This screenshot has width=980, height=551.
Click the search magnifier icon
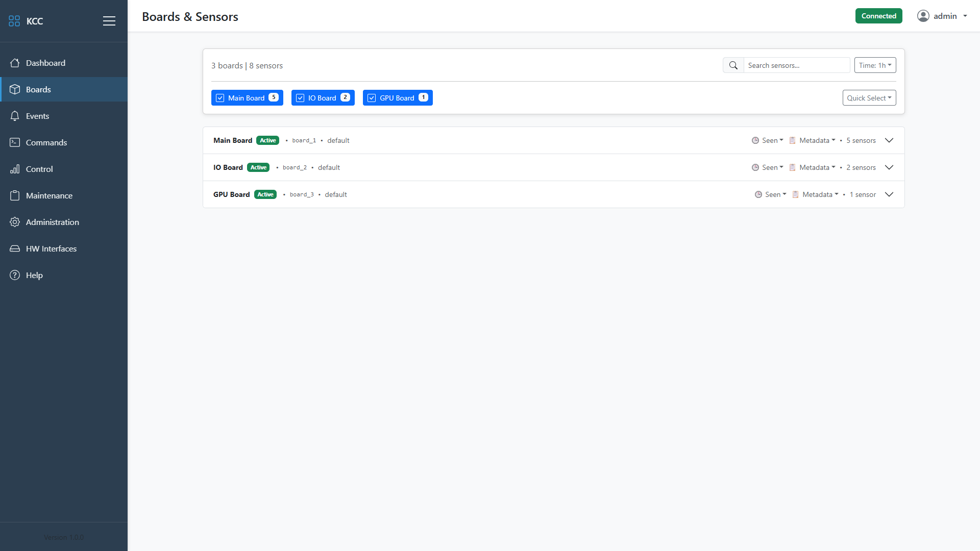tap(733, 65)
